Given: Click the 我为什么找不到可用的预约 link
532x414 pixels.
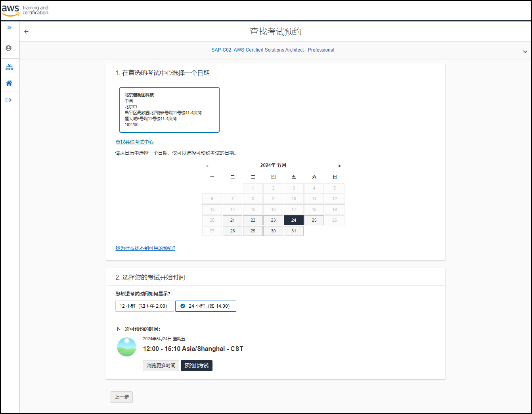Looking at the screenshot, I should pyautogui.click(x=145, y=248).
